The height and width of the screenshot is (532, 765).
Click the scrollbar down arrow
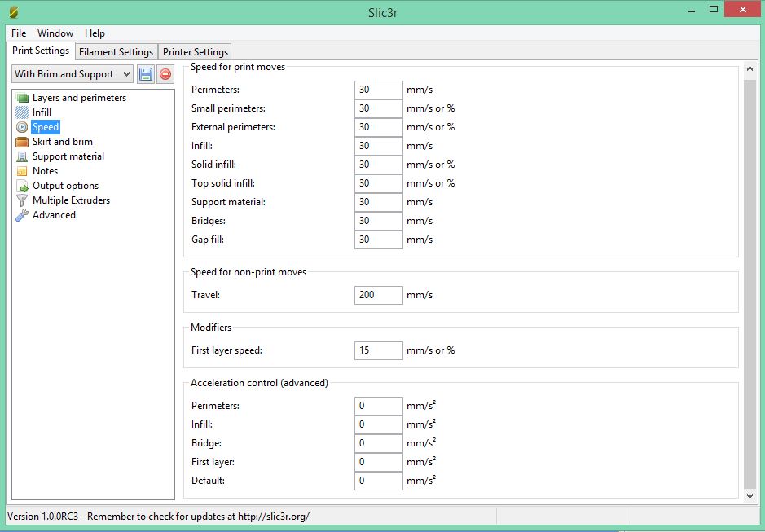[x=750, y=495]
